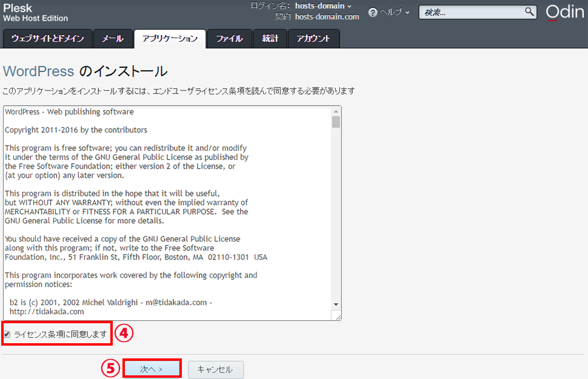Click the license box scroll-up arrow
The height and width of the screenshot is (379, 588).
[x=336, y=112]
